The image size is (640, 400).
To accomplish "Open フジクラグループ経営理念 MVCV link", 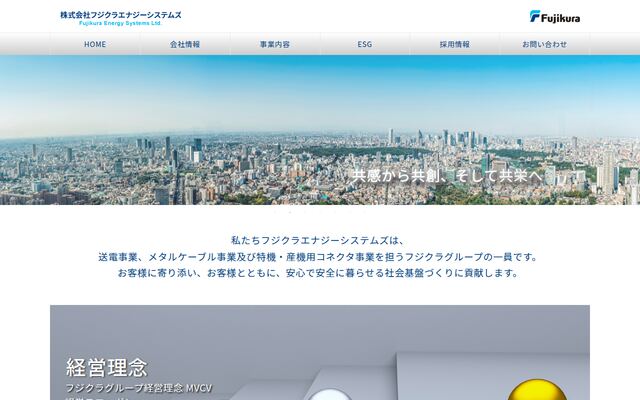I will [139, 388].
